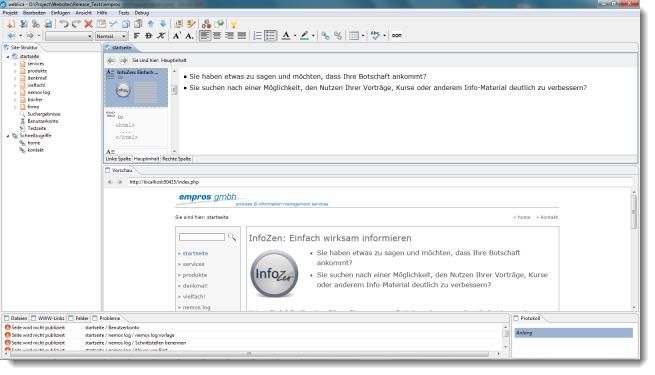The width and height of the screenshot is (655, 375).
Task: Expand the services folder
Action: click(15, 64)
